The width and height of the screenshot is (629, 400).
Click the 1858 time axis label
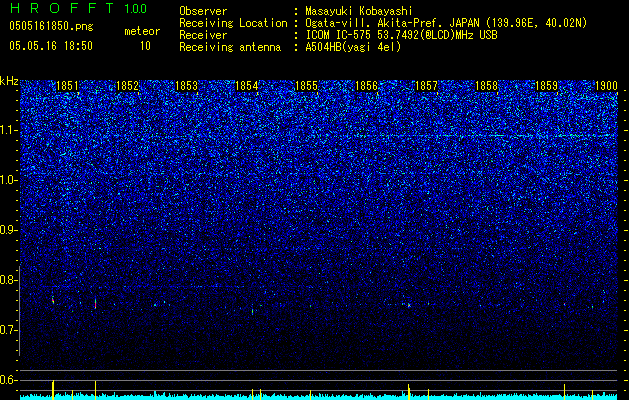pos(486,86)
